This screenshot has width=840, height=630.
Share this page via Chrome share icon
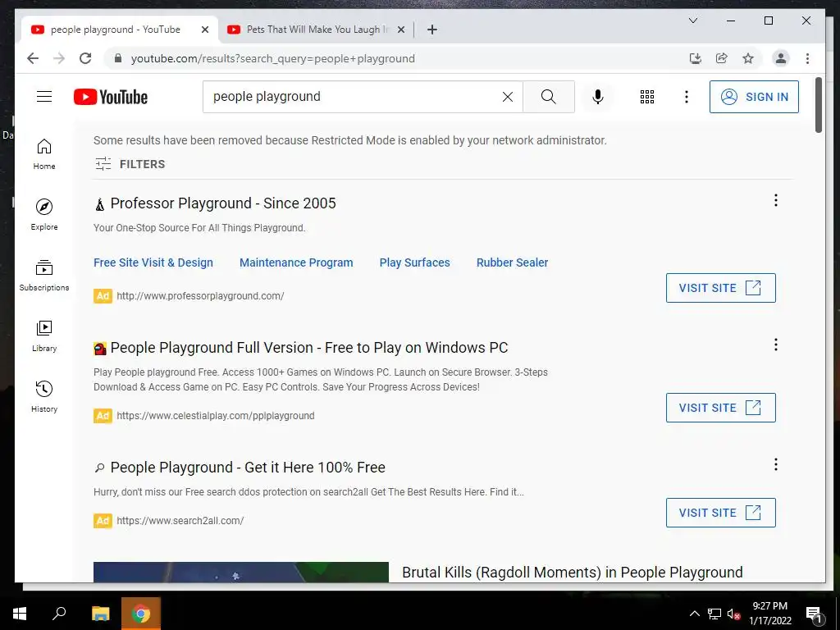click(x=722, y=58)
